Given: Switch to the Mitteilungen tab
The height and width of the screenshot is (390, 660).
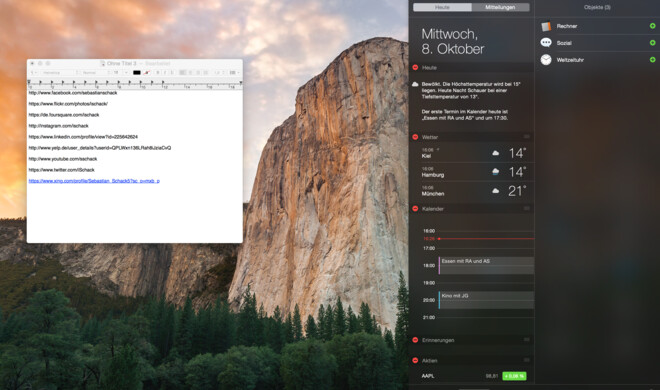Looking at the screenshot, I should coord(500,7).
